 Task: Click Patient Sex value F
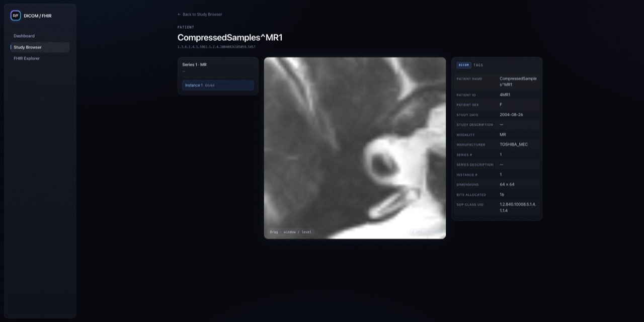click(501, 105)
